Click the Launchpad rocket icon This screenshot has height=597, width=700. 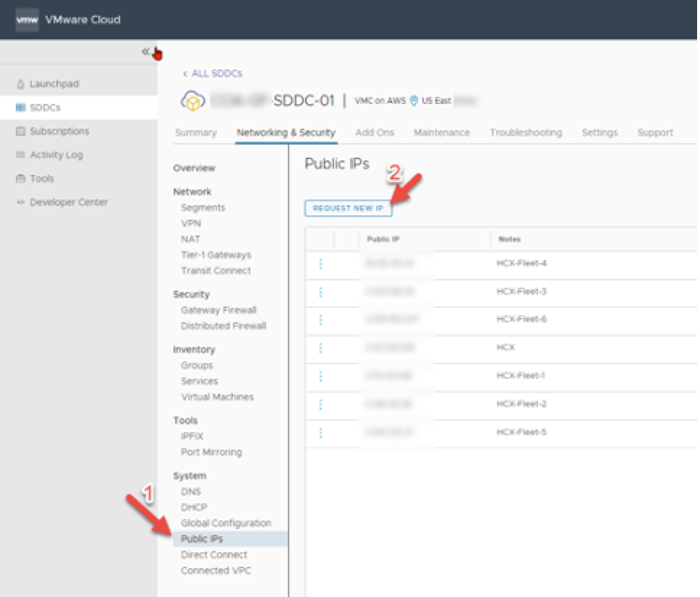(20, 84)
